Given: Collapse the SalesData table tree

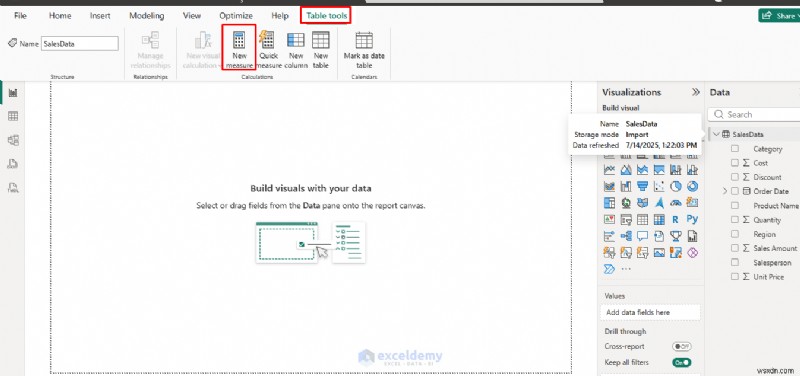Looking at the screenshot, I should point(716,134).
